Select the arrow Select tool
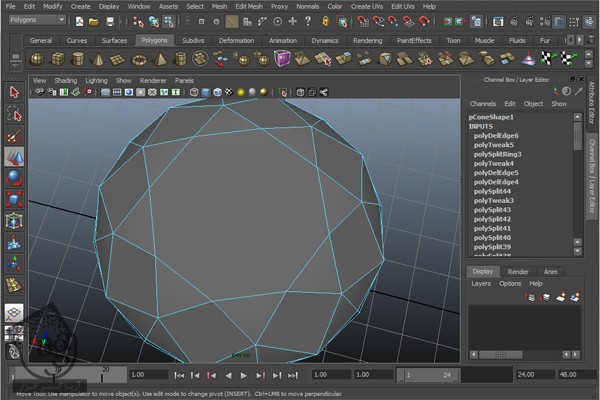The image size is (600, 400). click(x=14, y=92)
